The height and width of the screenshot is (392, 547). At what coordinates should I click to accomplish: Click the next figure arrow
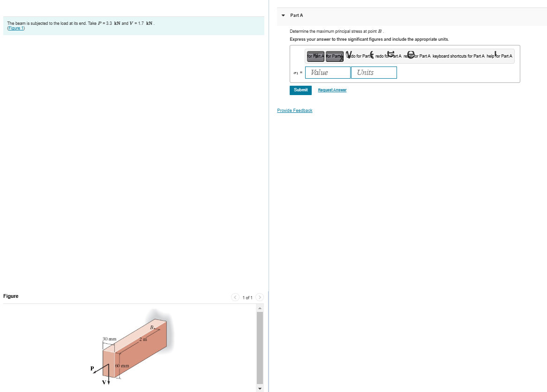(260, 297)
